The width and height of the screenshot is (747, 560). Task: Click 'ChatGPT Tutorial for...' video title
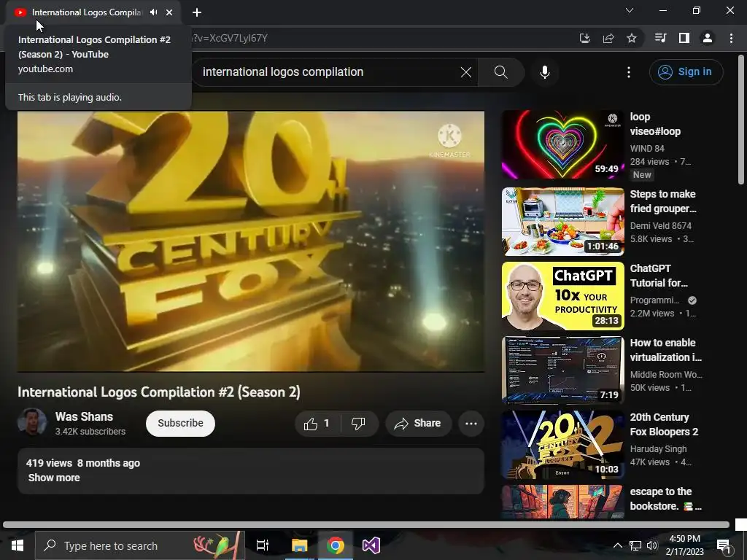point(659,276)
